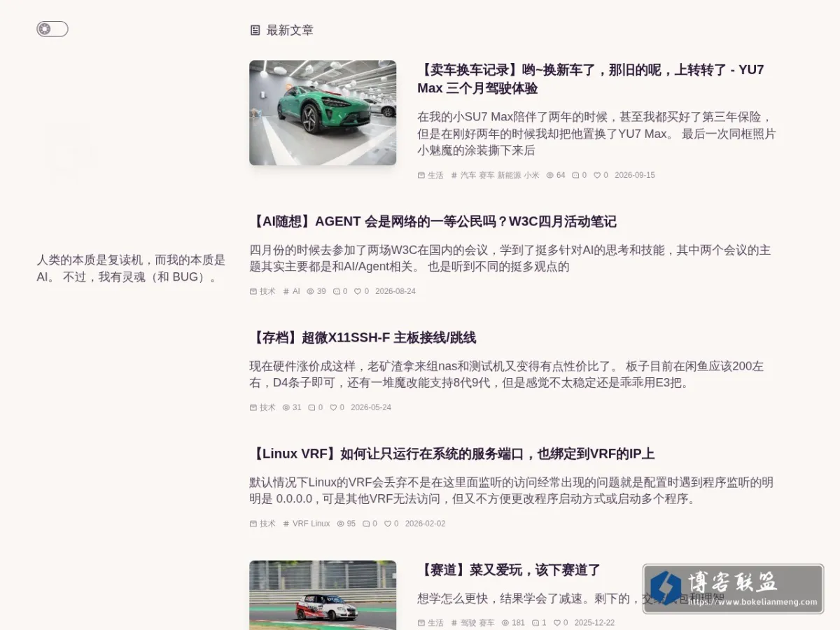Click the comment icon on the YU7 Max post

[x=575, y=176]
